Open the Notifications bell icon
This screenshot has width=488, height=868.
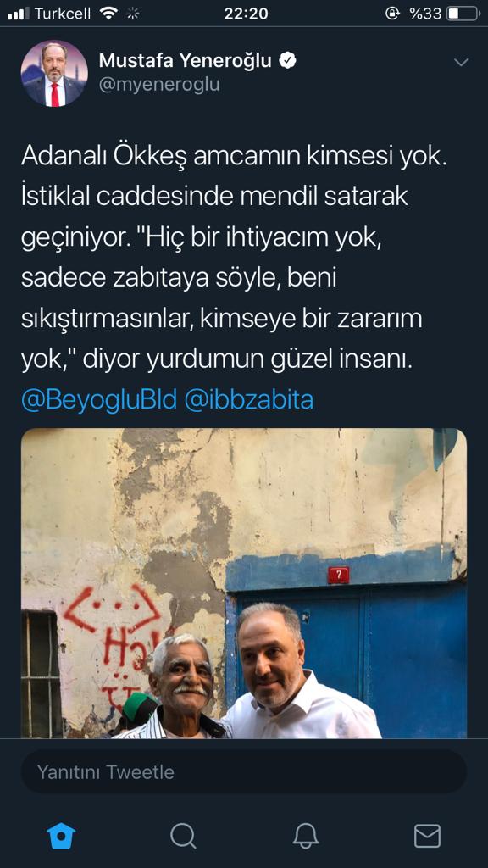pos(305,836)
